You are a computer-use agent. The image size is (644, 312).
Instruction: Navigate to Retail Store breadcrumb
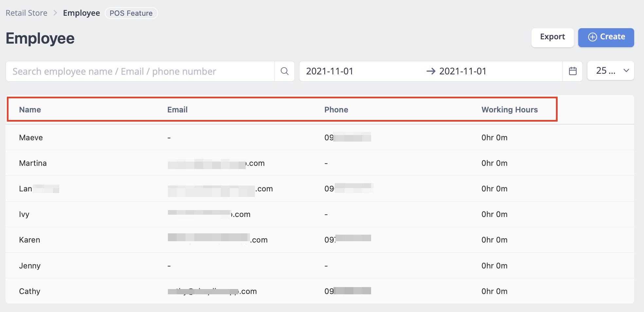tap(26, 13)
